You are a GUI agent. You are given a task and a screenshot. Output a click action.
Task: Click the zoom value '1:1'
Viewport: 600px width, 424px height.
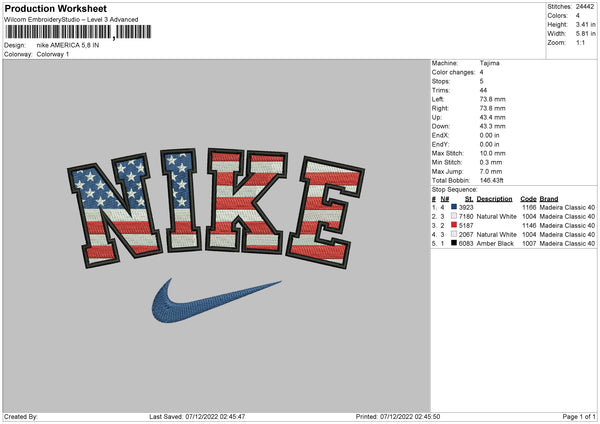580,42
